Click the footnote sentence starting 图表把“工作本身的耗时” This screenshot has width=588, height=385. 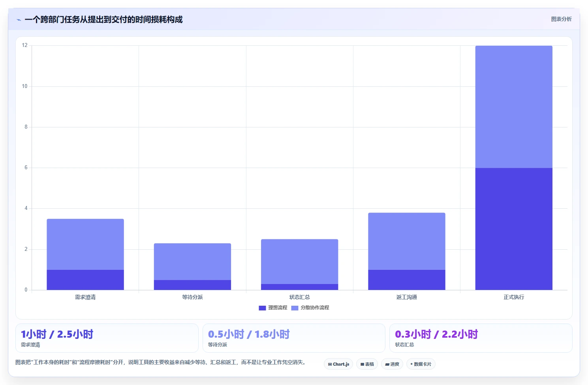[161, 362]
